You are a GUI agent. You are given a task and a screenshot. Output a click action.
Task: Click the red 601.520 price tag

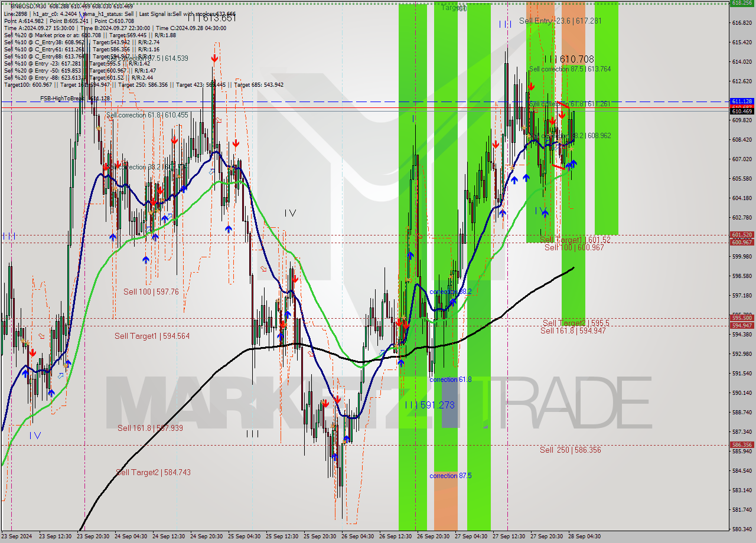tap(742, 235)
